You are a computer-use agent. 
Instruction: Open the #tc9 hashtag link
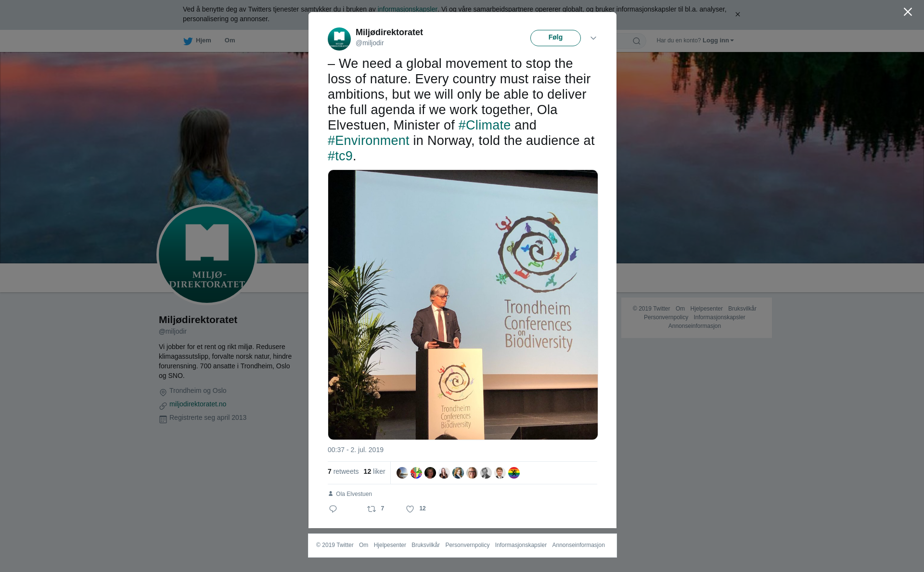point(340,156)
